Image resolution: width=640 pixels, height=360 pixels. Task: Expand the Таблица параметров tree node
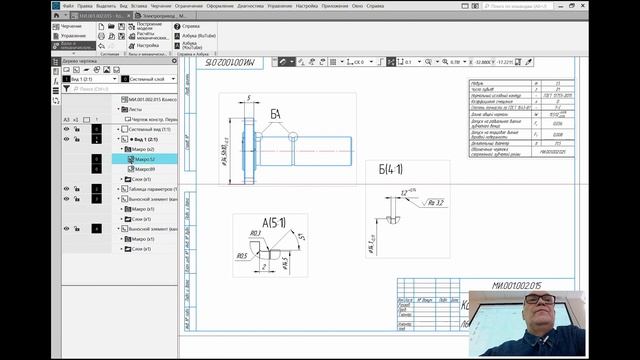pos(119,189)
